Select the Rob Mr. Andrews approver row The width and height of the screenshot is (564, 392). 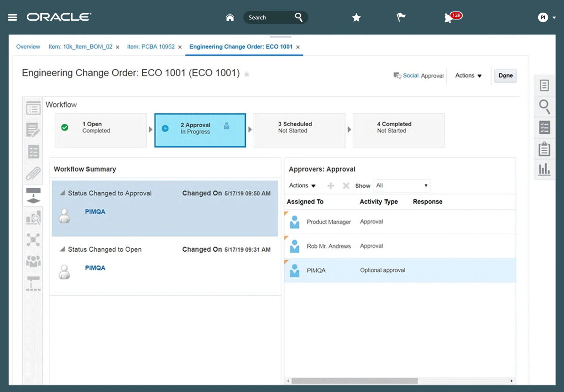(x=329, y=246)
